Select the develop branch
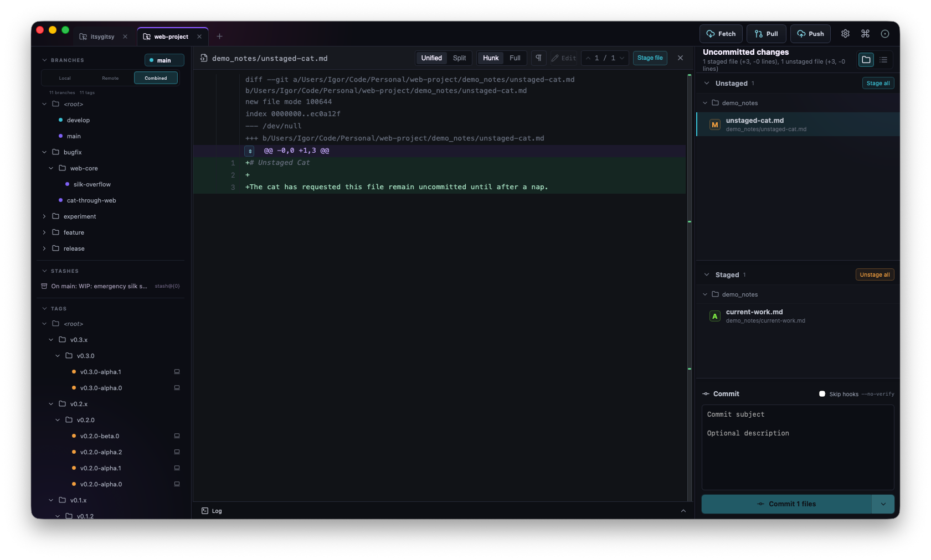The height and width of the screenshot is (560, 931). [x=78, y=120]
